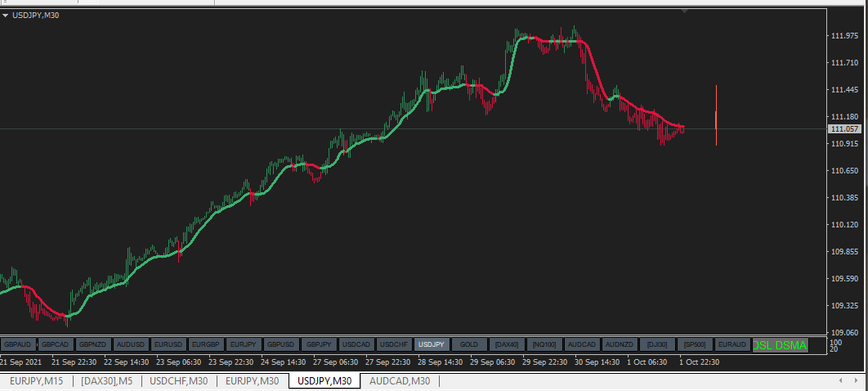Click the 1 Oct 22:30 time label
The image size is (868, 391).
pos(700,362)
